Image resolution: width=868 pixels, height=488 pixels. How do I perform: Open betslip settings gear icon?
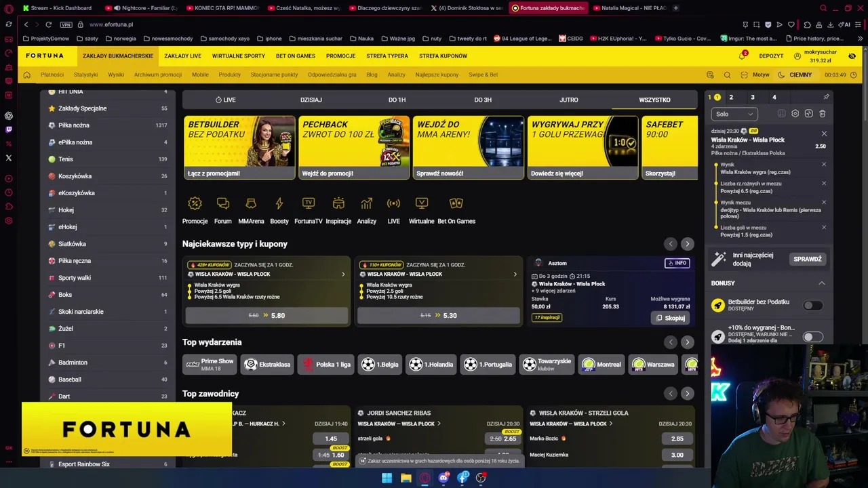pyautogui.click(x=795, y=114)
